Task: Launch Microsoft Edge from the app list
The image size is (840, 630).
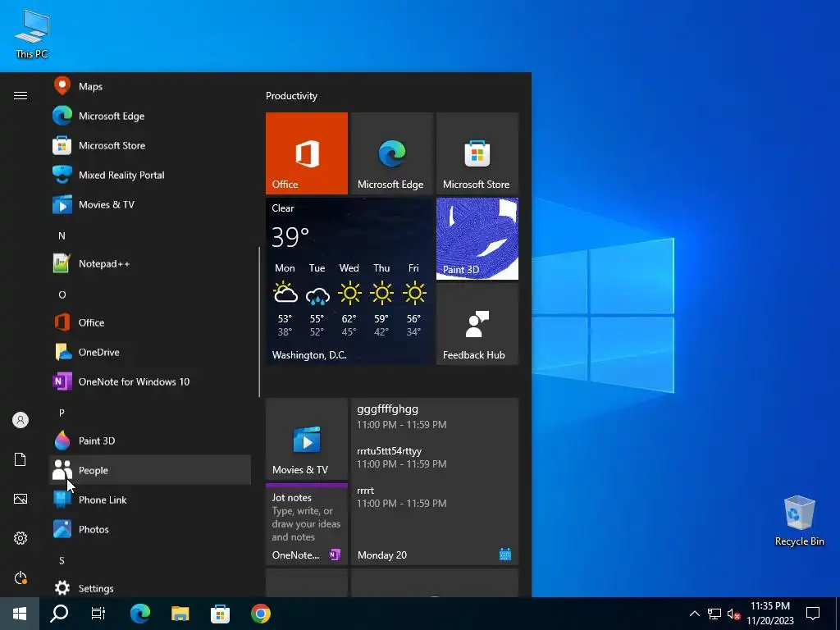Action: coord(150,116)
